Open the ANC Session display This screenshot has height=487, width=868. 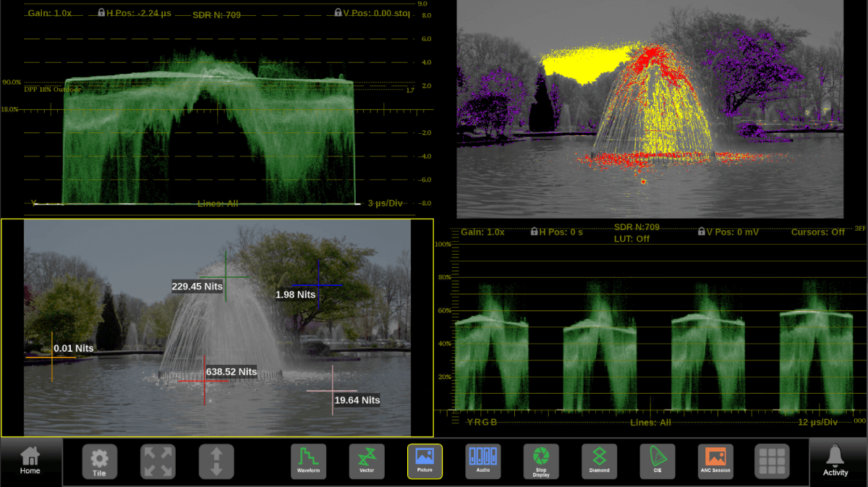click(715, 461)
